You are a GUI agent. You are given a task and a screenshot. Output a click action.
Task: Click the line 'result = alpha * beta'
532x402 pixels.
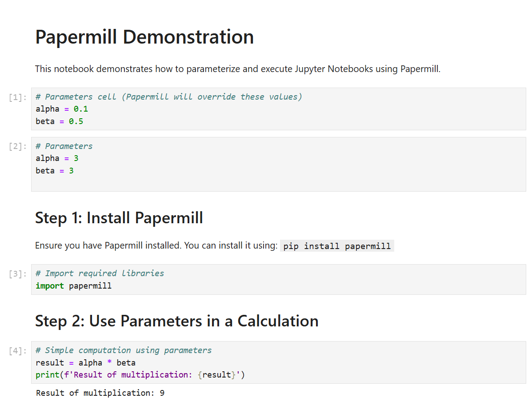click(x=85, y=362)
